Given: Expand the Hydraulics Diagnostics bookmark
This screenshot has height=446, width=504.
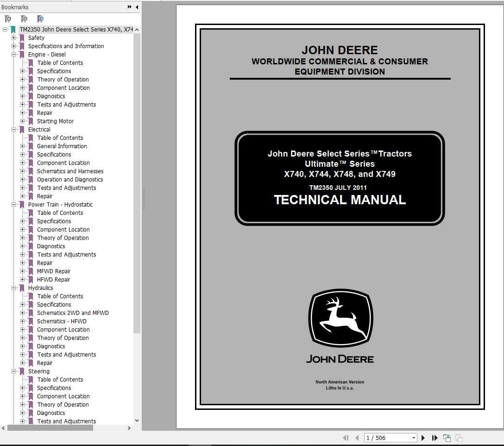Looking at the screenshot, I should click(23, 346).
